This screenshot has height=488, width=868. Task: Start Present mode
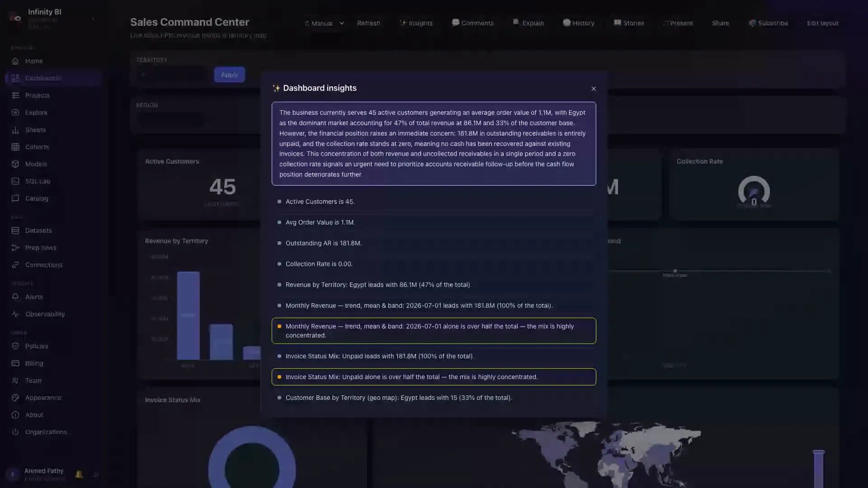[678, 23]
